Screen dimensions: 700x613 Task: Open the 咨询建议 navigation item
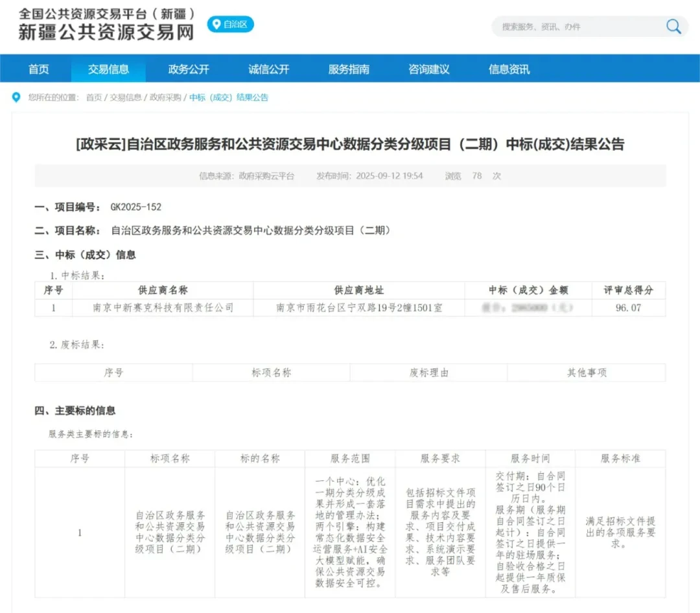tap(429, 69)
